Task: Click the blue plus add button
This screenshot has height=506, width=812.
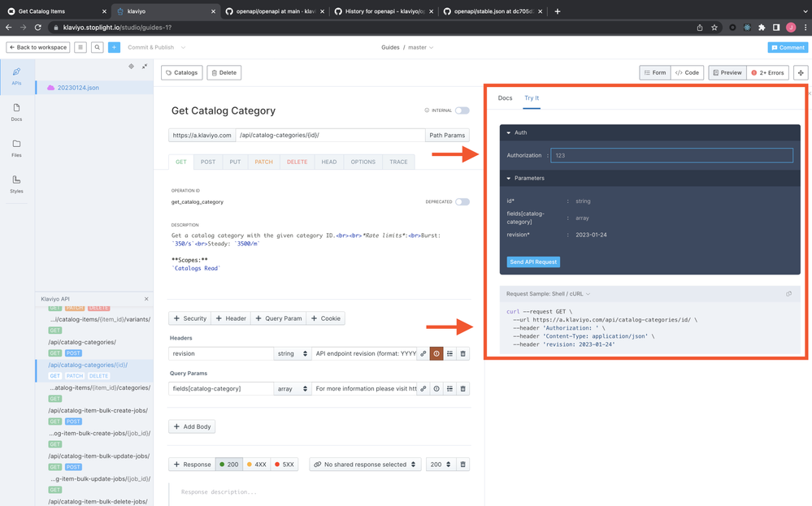Action: (x=114, y=47)
